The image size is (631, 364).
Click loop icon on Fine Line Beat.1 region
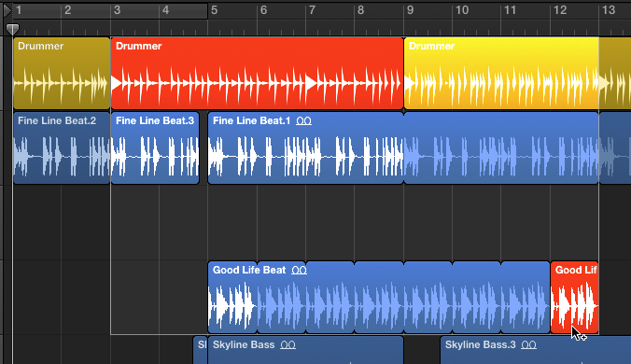[x=303, y=121]
